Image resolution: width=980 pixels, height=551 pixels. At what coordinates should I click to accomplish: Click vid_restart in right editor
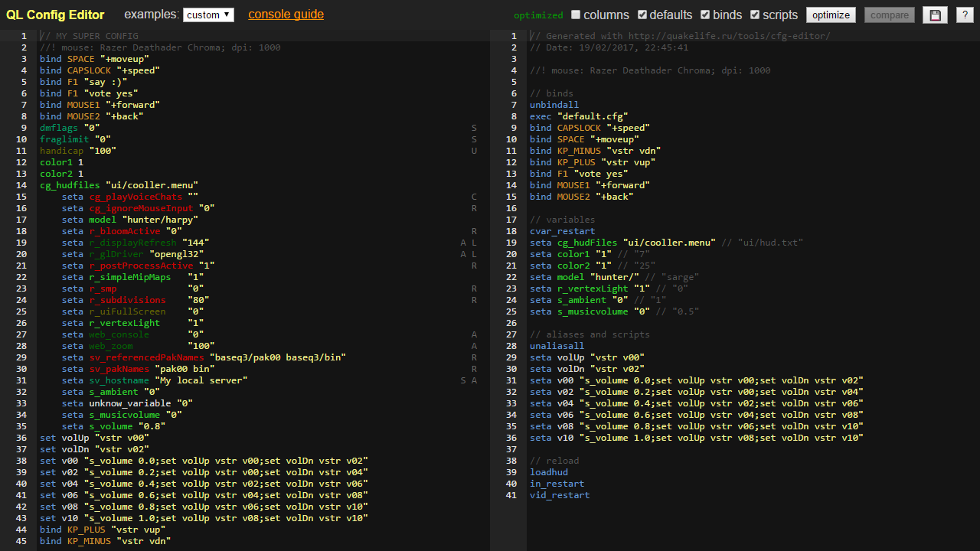click(x=560, y=495)
